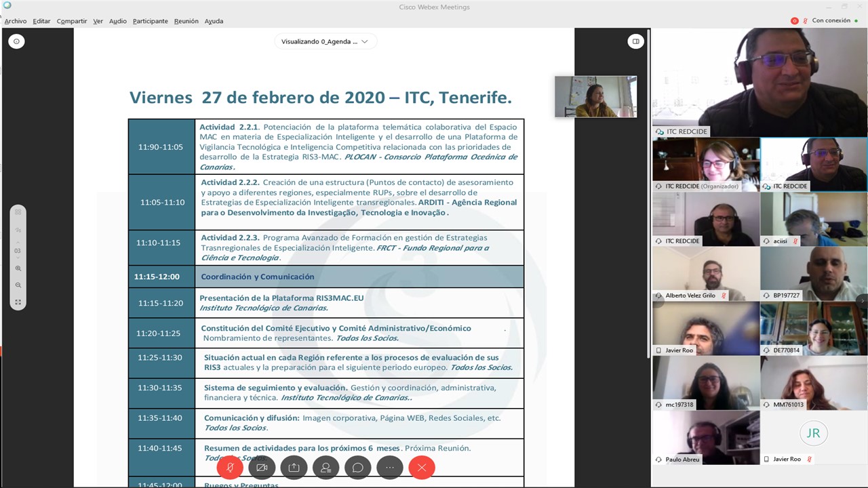Screen dimensions: 868x488
Task: Click the red recording indicator icon
Action: (x=795, y=21)
